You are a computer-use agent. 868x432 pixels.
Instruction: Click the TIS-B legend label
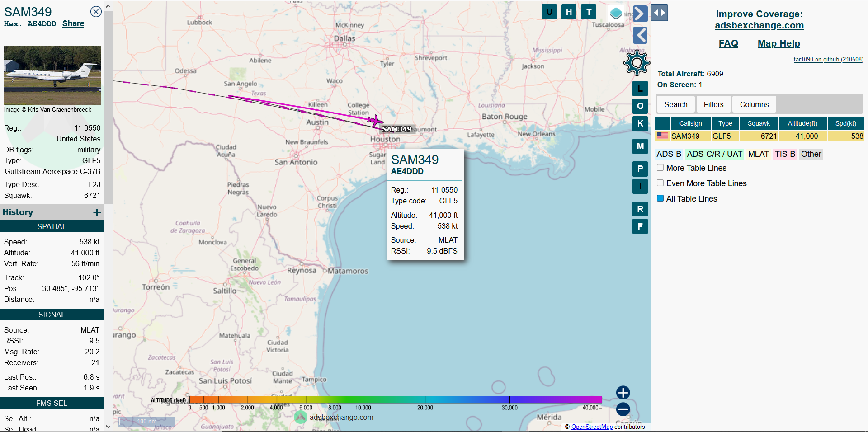pos(785,154)
